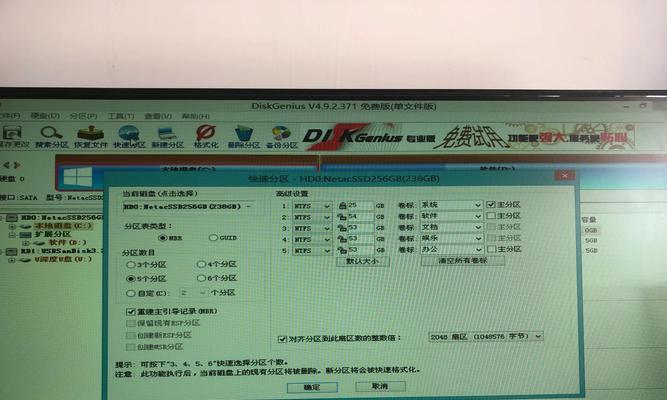Launch the 恢复文件 recover files tool
This screenshot has height=400, width=667.
coord(90,136)
